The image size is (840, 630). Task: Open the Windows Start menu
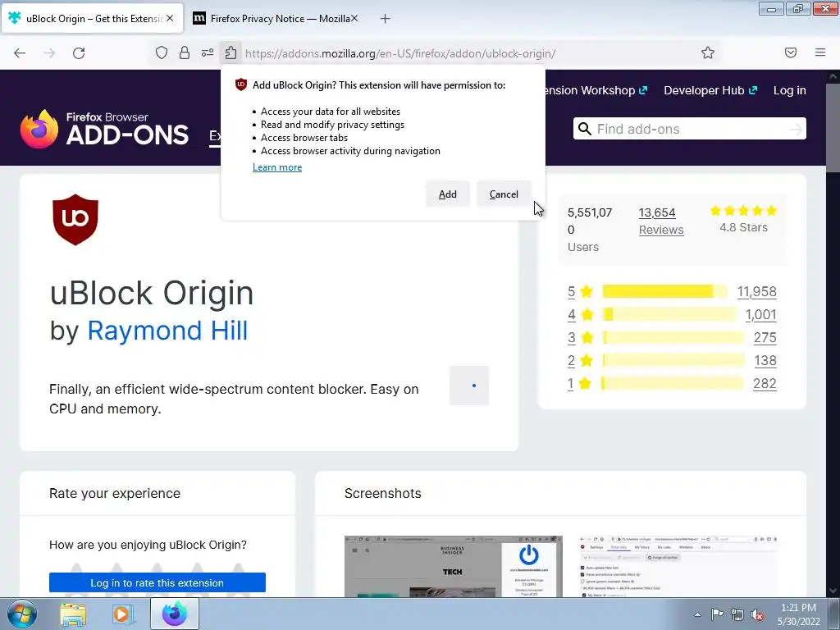pyautogui.click(x=21, y=614)
